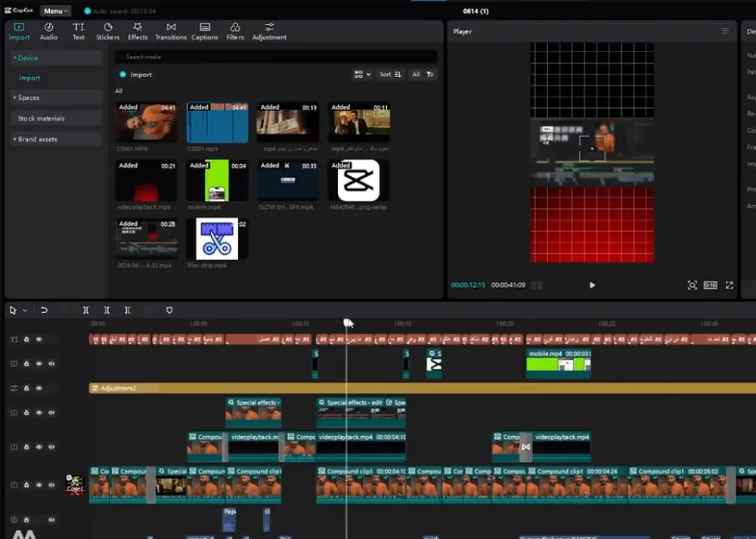
Task: Click the fullscreen icon in the Player
Action: [x=729, y=285]
